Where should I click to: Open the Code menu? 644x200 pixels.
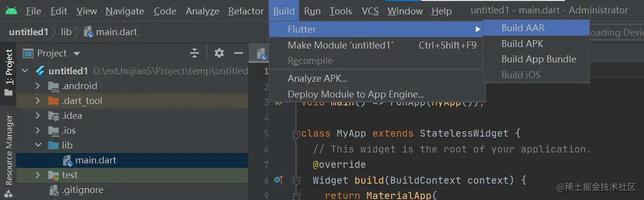[x=165, y=11]
